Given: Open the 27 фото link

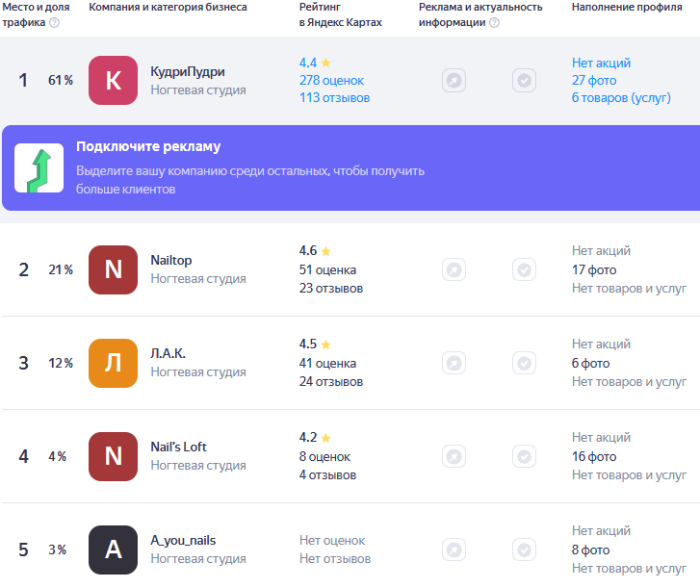Looking at the screenshot, I should point(594,80).
